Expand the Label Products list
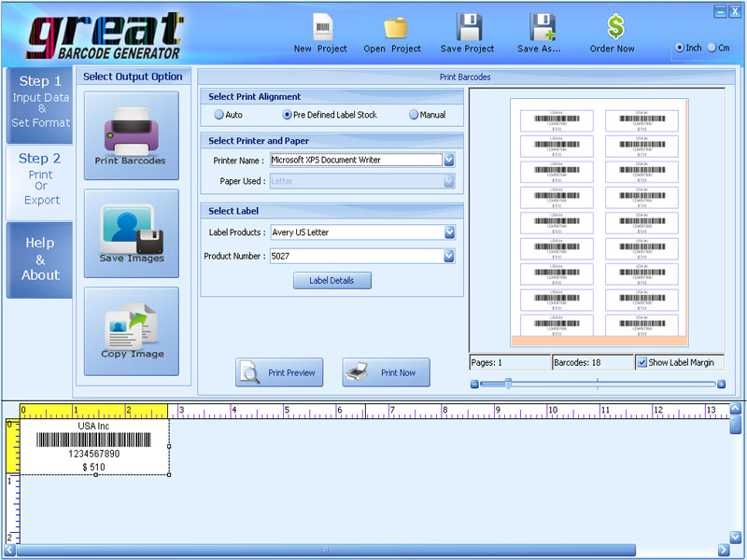The image size is (747, 560). point(449,231)
